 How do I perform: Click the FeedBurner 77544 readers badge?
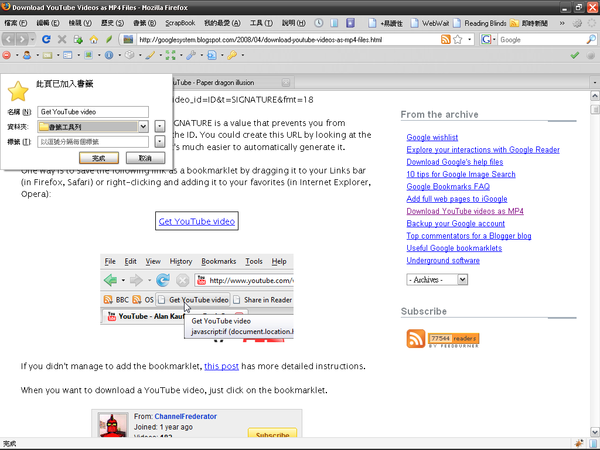453,340
